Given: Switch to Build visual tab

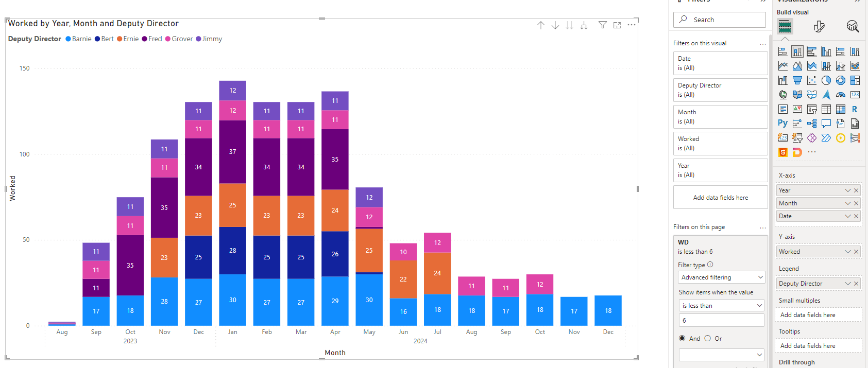Looking at the screenshot, I should (785, 26).
